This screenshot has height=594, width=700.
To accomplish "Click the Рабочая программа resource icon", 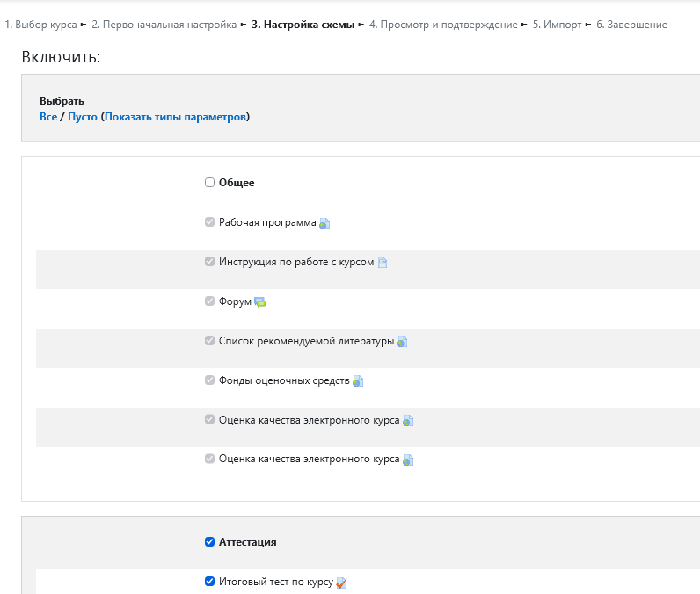I will coord(324,223).
